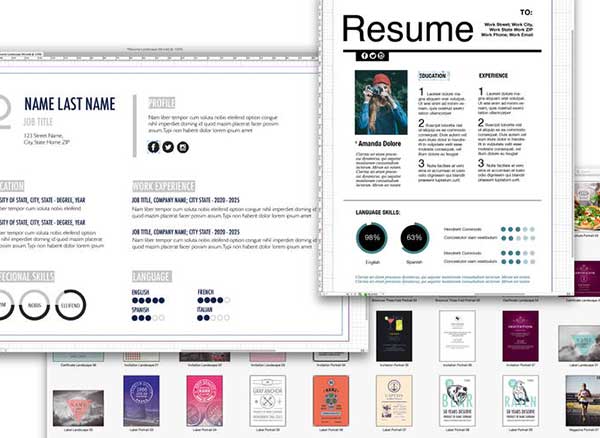Open the white portrait invitation template
The image size is (600, 438).
coord(457,336)
